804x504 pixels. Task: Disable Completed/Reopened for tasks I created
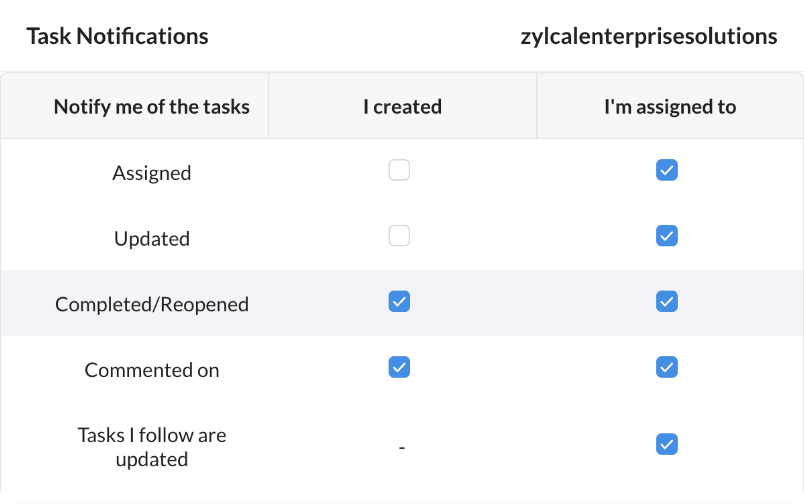pyautogui.click(x=399, y=302)
